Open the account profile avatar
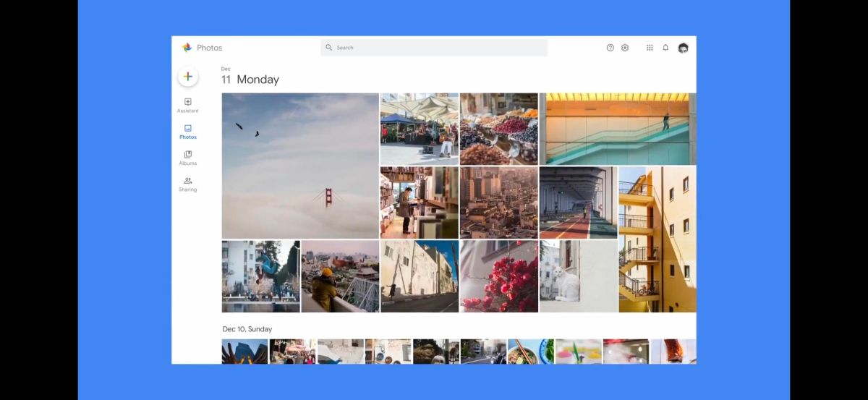The height and width of the screenshot is (400, 868). coord(683,48)
